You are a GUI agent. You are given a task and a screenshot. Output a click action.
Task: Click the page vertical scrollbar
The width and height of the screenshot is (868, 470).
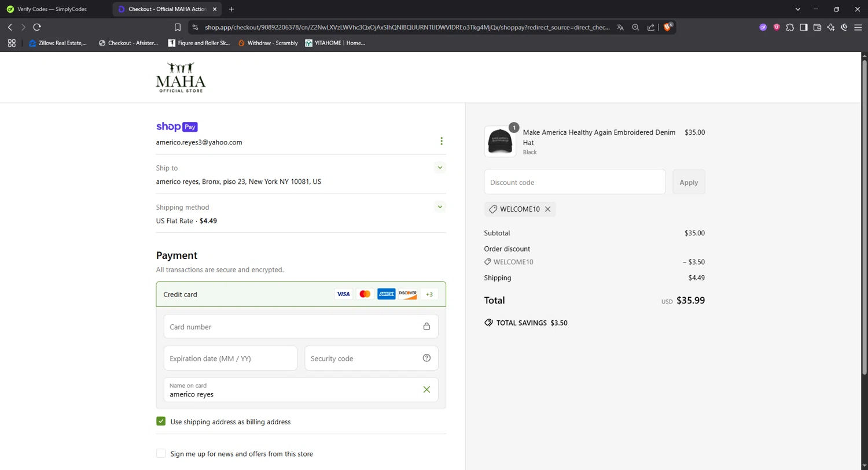point(865,216)
